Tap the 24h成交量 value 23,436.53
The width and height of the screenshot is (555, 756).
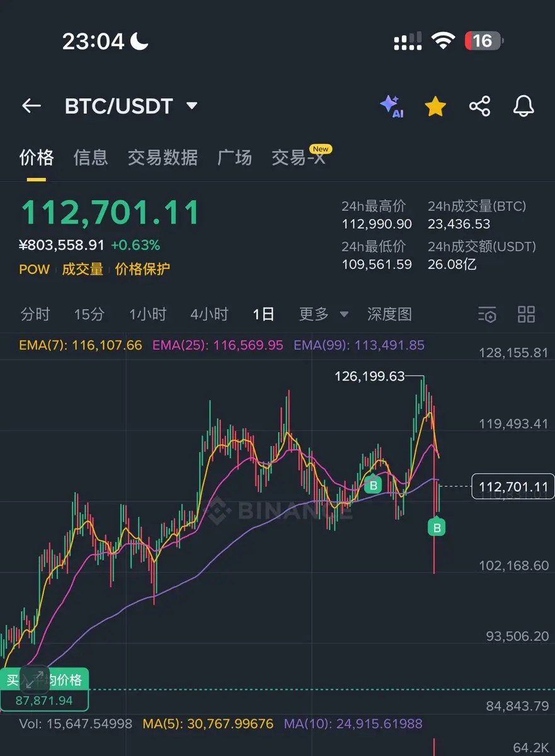point(459,224)
